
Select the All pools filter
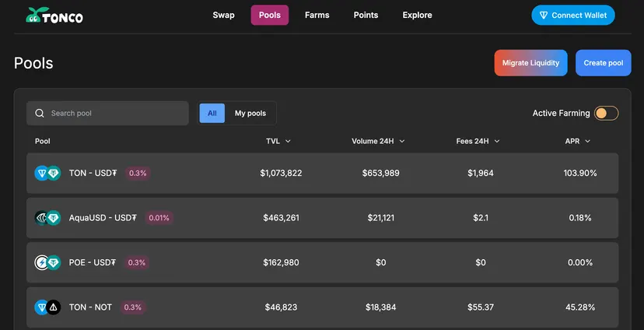[x=212, y=114]
